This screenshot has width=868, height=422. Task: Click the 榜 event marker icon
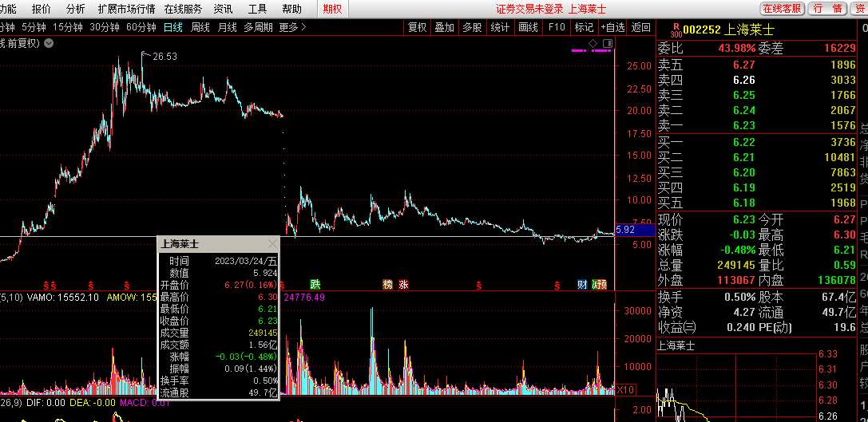tap(388, 285)
